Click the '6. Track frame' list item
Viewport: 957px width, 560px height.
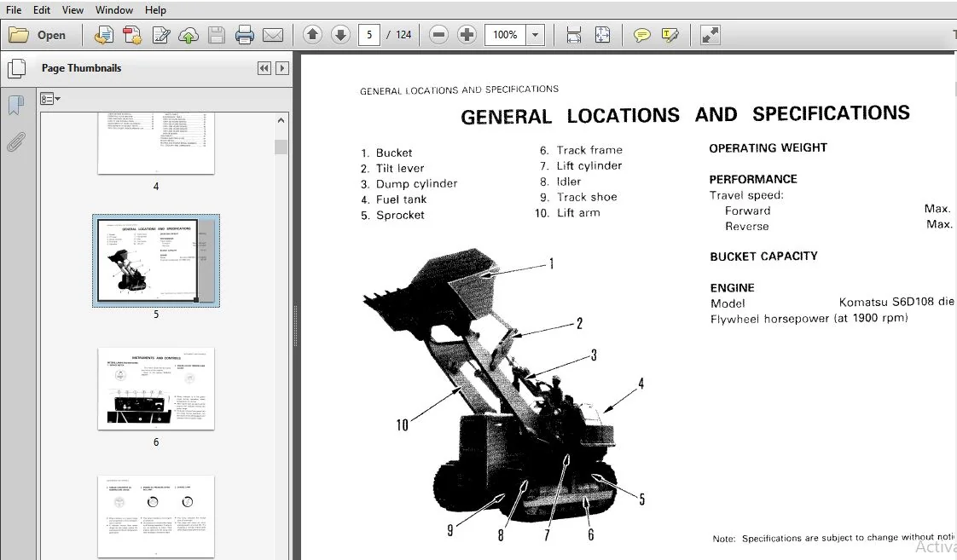(x=581, y=150)
